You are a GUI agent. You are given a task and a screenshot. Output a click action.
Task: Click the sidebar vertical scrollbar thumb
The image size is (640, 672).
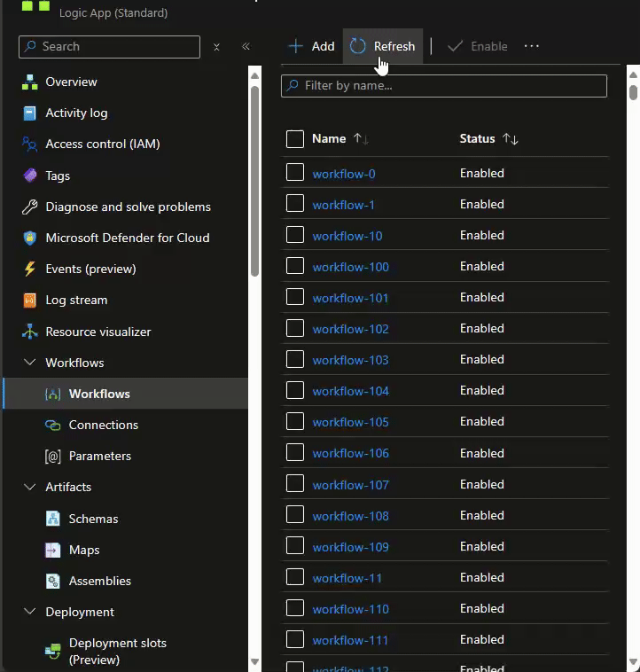(x=255, y=181)
